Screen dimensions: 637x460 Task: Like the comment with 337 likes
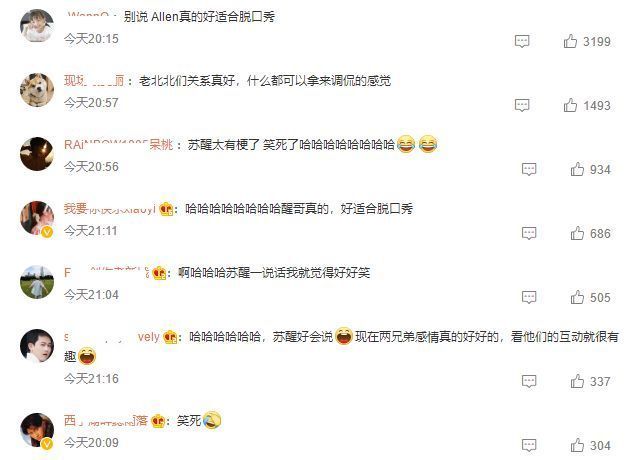[577, 381]
